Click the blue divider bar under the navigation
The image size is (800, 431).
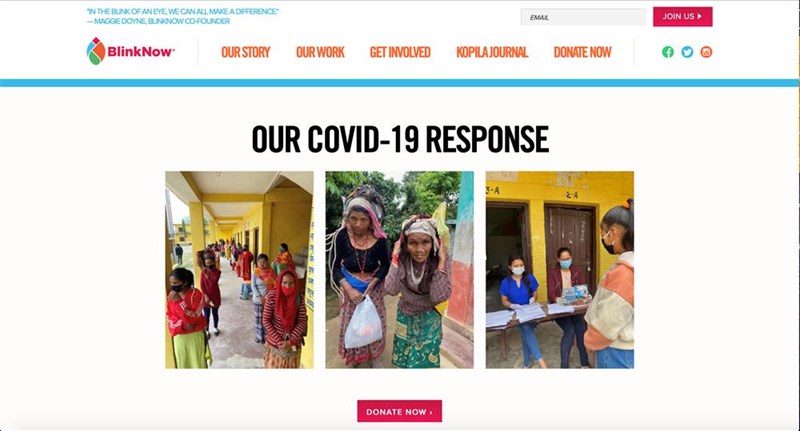click(x=400, y=83)
